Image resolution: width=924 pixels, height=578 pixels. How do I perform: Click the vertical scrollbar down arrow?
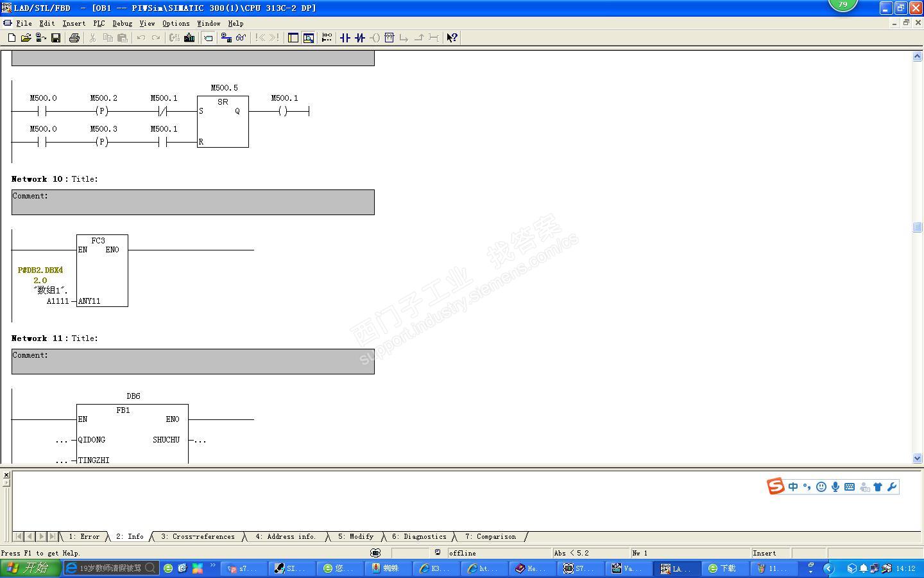tap(917, 458)
